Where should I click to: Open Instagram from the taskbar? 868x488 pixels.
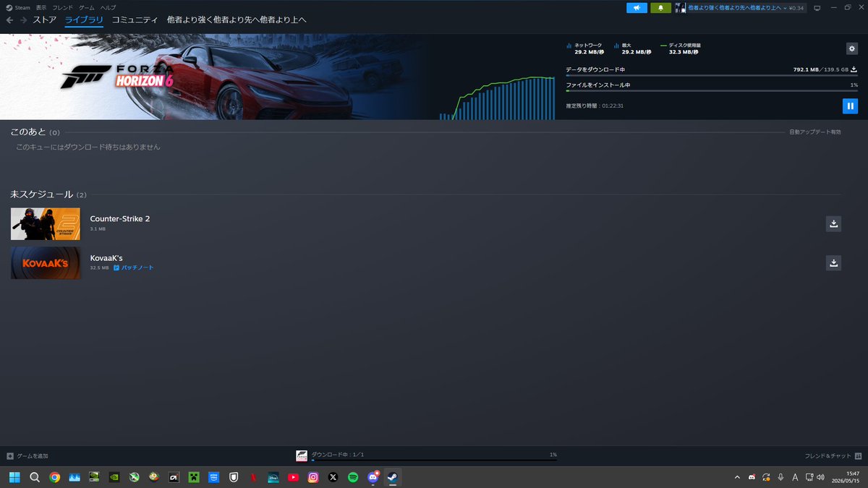point(313,477)
